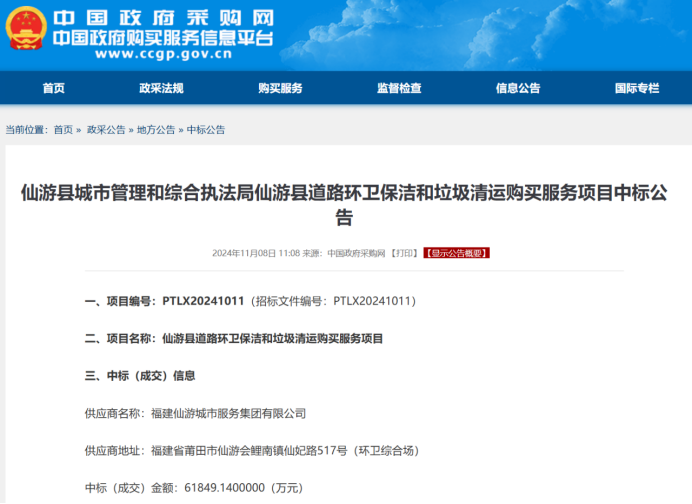Click the 【打印】 print link

point(404,253)
